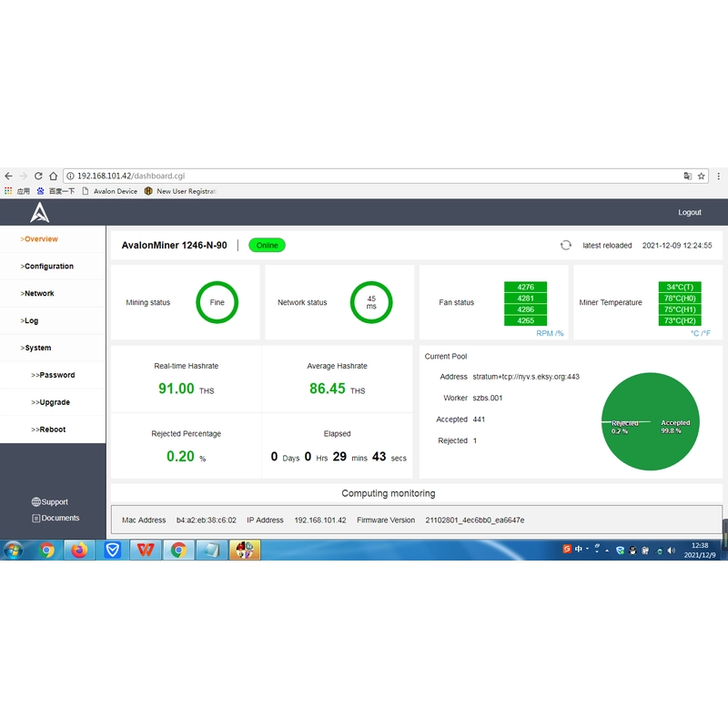Click the Real-time Hashrate 91.00 value
This screenshot has width=728, height=728.
pyautogui.click(x=177, y=389)
